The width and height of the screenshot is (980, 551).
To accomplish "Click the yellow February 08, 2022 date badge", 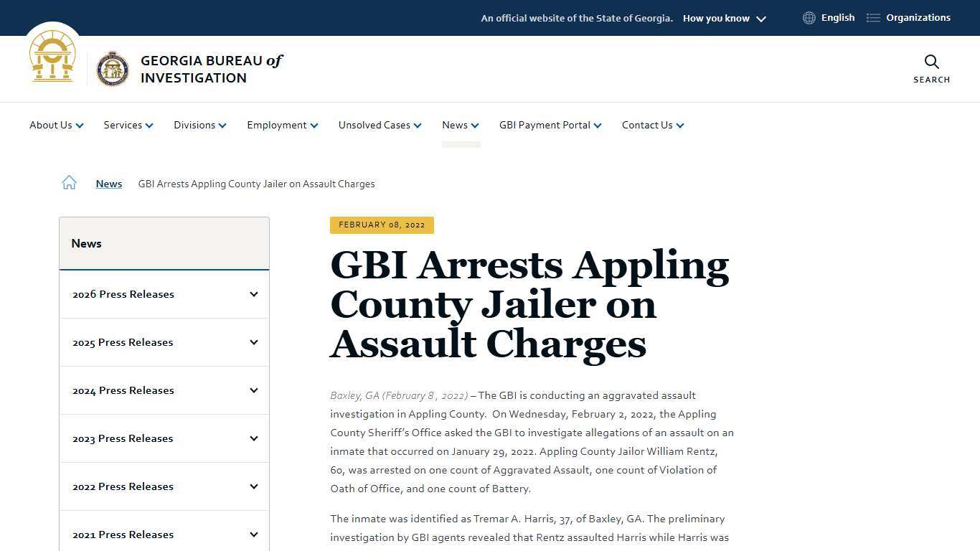I will [x=382, y=225].
